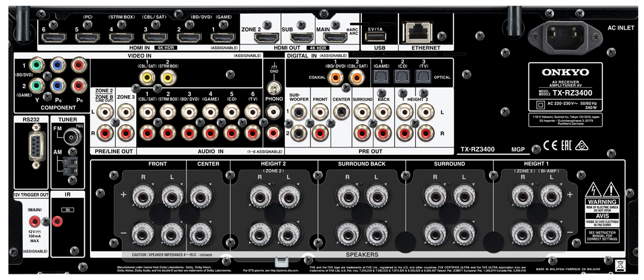The image size is (644, 280).
Task: Click the CENTER pre out jack
Action: tap(341, 112)
